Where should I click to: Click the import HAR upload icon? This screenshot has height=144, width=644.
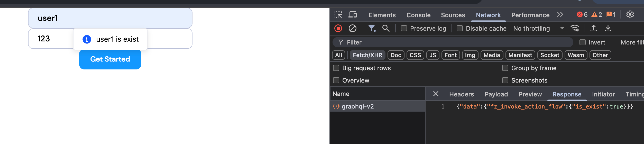(x=593, y=28)
